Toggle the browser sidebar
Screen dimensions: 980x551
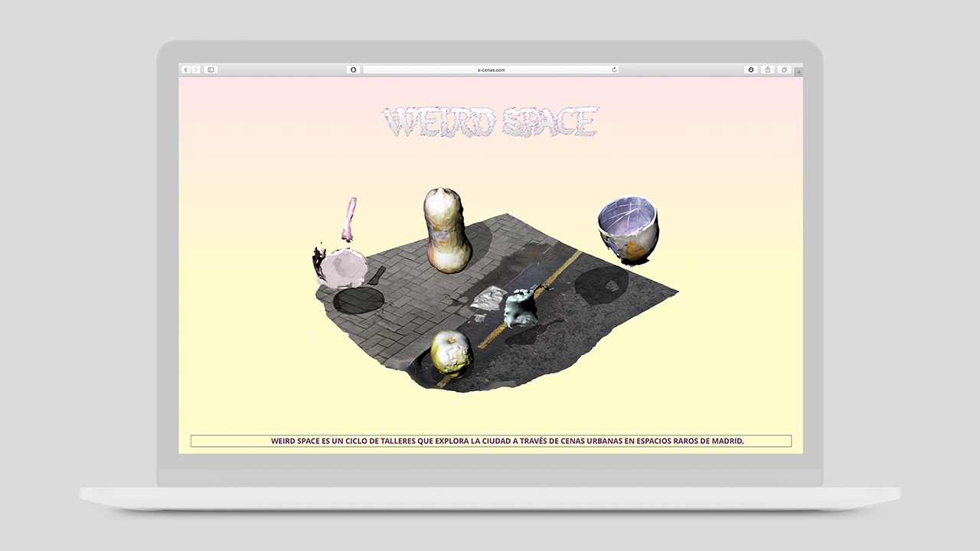(210, 70)
